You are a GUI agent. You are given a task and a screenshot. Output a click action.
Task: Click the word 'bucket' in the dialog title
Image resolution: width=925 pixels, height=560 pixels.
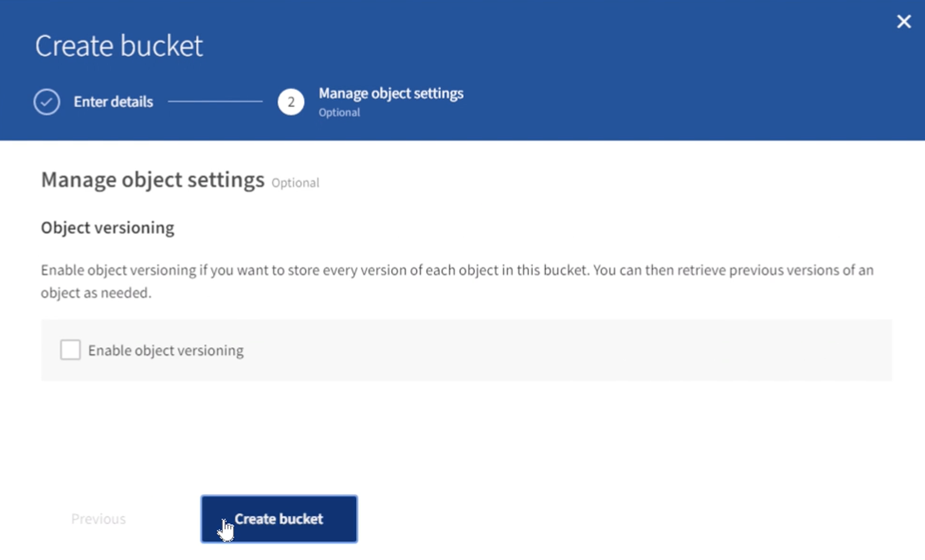pyautogui.click(x=161, y=46)
